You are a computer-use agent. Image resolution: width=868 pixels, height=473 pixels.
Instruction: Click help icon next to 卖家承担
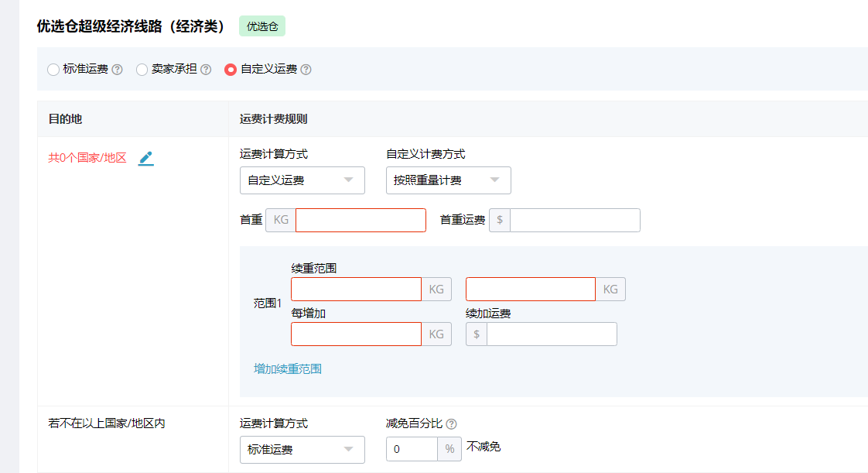click(x=206, y=70)
